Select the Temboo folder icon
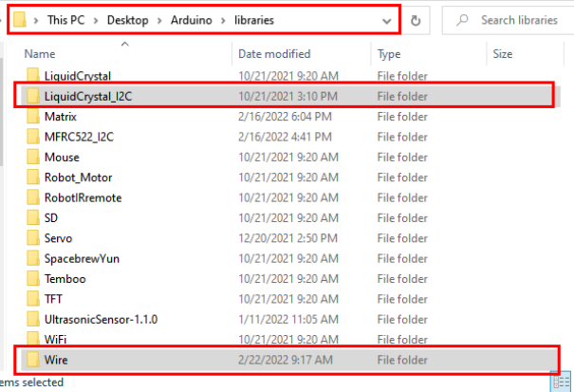The image size is (574, 392). point(33,279)
